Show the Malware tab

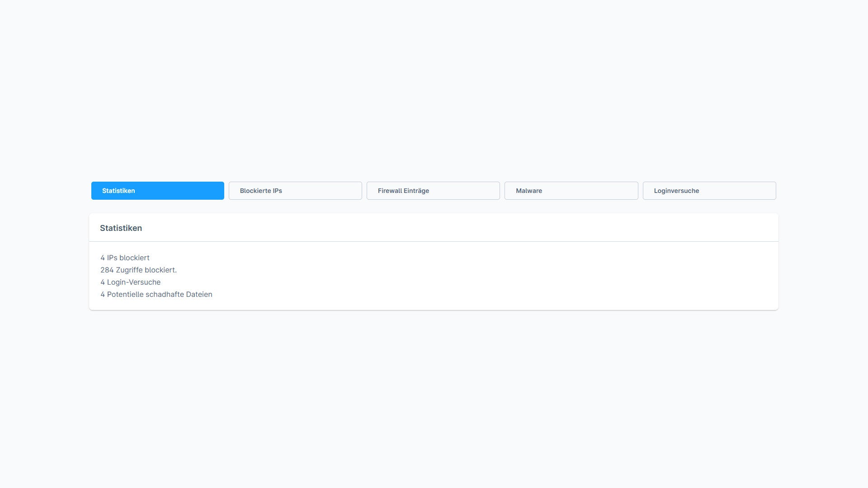click(x=571, y=191)
